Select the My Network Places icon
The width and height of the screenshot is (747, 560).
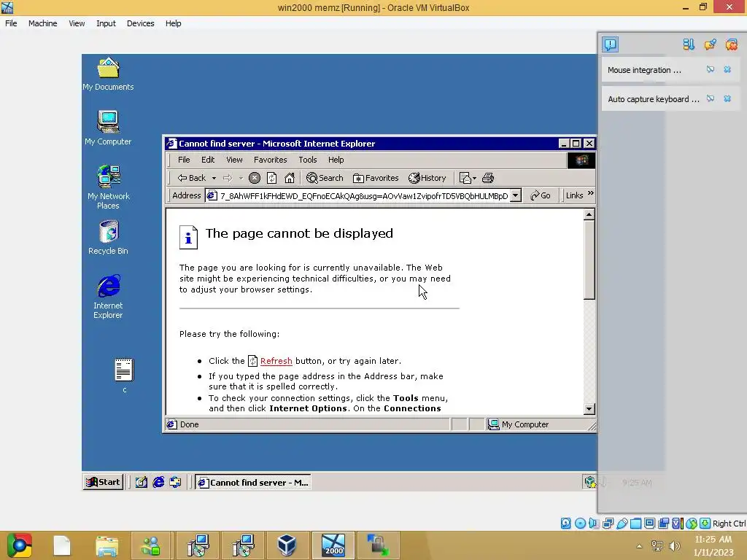point(108,187)
